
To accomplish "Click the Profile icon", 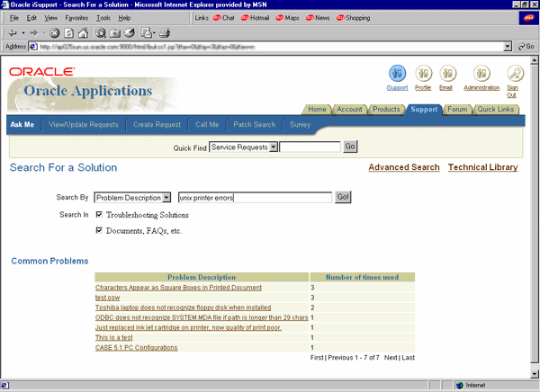I will click(423, 73).
